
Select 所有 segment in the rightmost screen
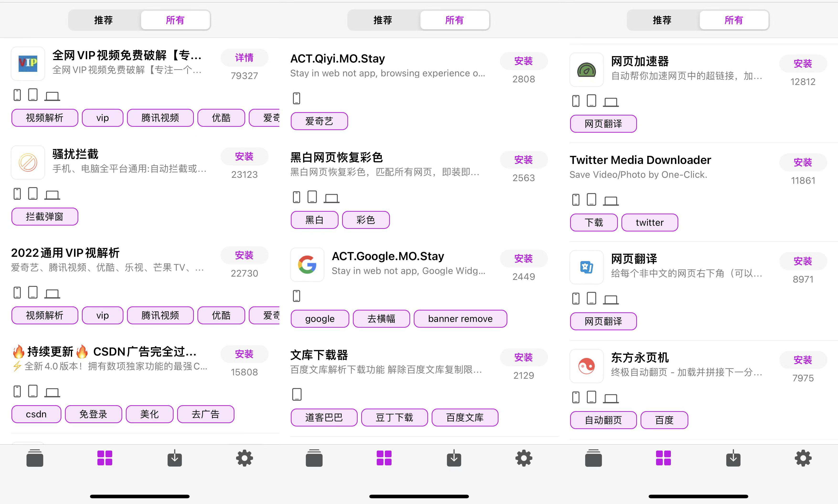click(734, 20)
